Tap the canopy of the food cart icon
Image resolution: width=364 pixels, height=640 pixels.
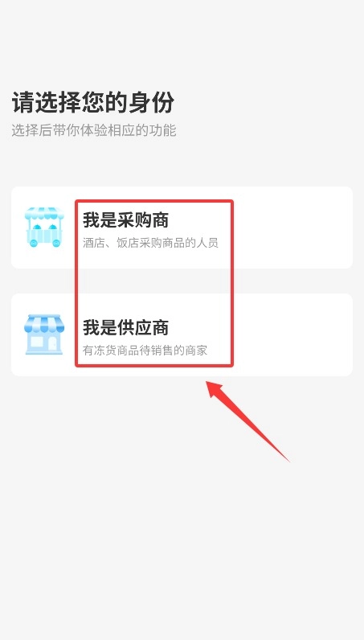click(44, 213)
